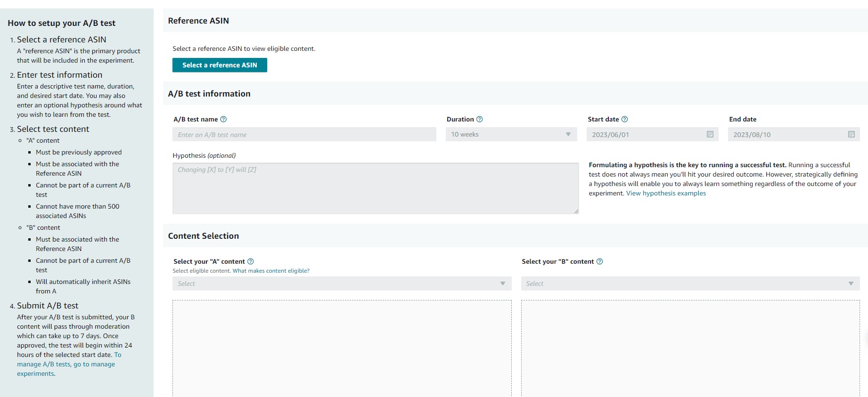Viewport: 868px width, 397px height.
Task: Click into the Hypothesis text area
Action: [x=375, y=188]
